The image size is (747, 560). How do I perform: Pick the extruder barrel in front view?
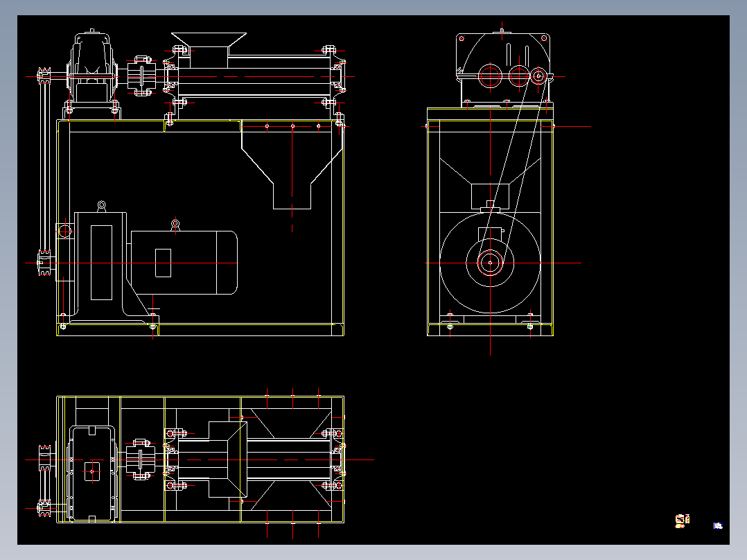click(254, 76)
